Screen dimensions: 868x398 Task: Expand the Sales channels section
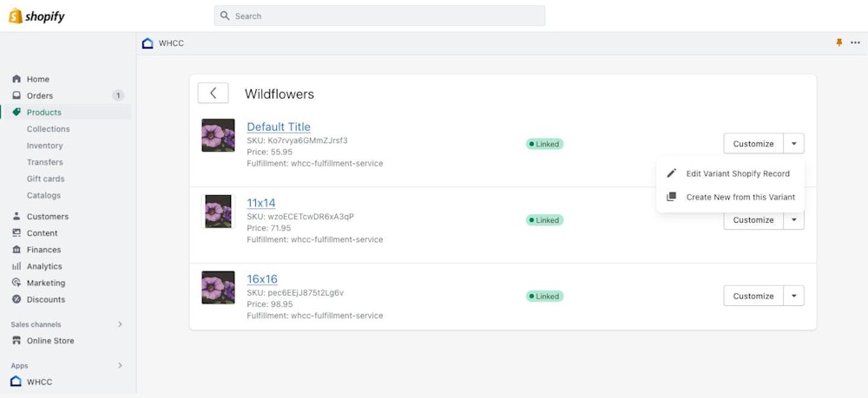(x=120, y=324)
